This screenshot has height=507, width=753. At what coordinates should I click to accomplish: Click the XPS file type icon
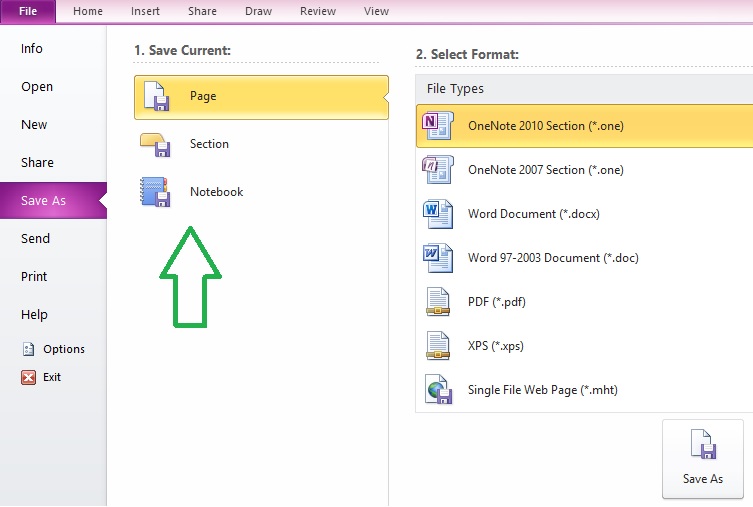438,346
